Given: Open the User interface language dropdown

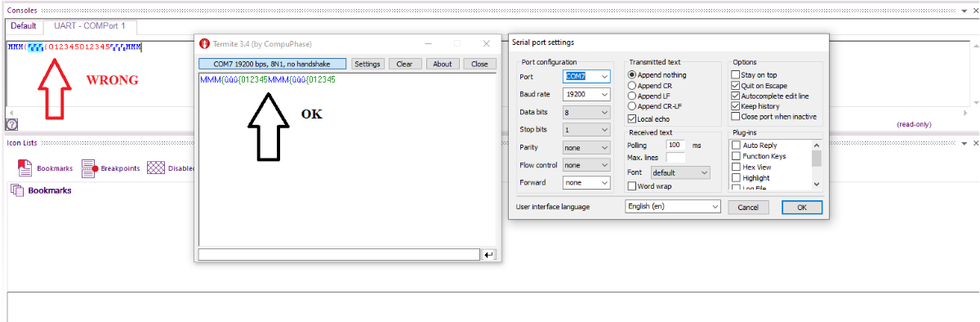Looking at the screenshot, I should click(673, 207).
